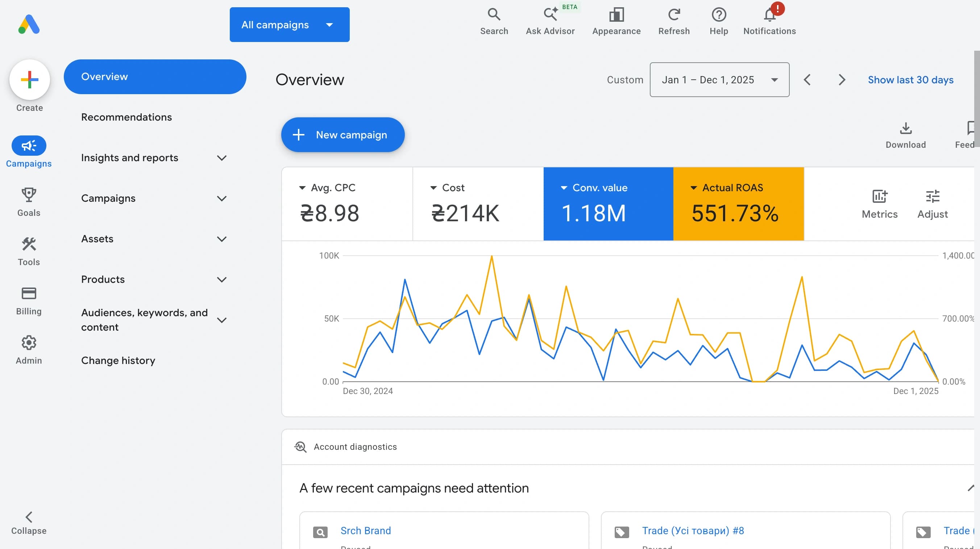This screenshot has height=549, width=980.
Task: Click the Account diagnostics icon
Action: [300, 447]
